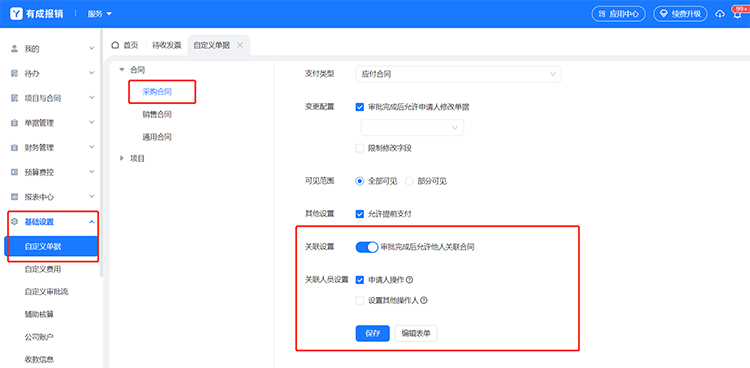Open 自定义费用 in the sidebar
750x368 pixels.
[43, 269]
